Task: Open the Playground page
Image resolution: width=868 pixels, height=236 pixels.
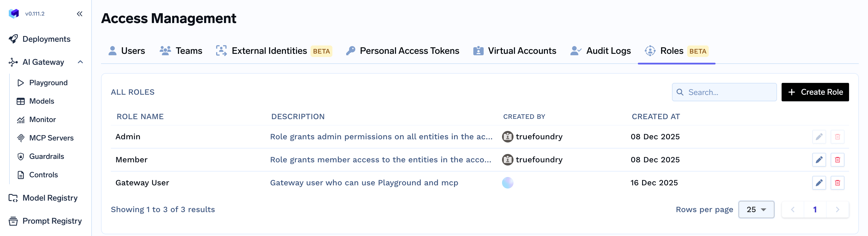Action: (48, 83)
